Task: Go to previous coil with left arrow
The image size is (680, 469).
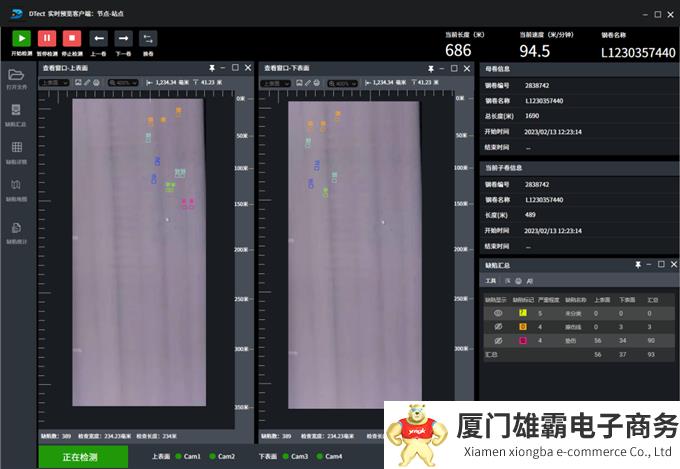Action: coord(98,38)
